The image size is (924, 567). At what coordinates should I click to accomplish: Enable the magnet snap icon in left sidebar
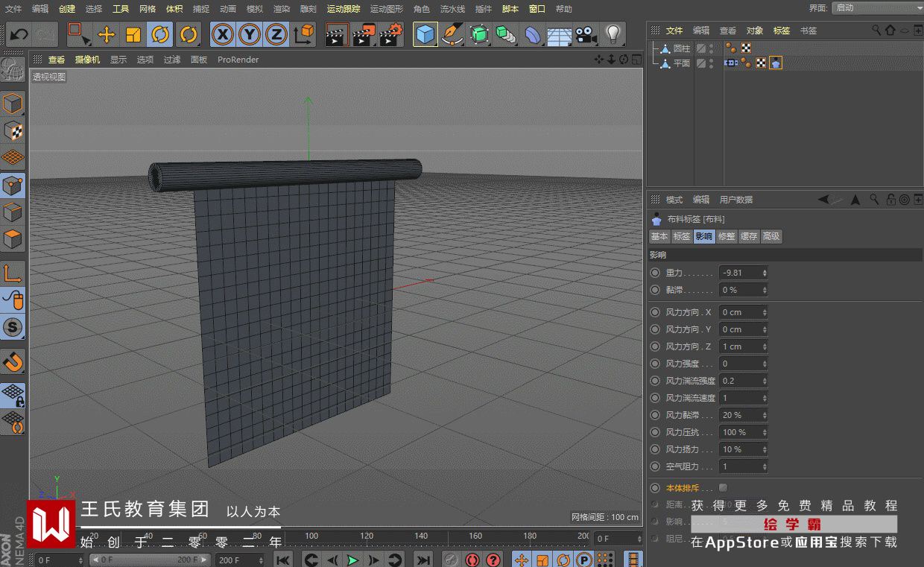(13, 362)
